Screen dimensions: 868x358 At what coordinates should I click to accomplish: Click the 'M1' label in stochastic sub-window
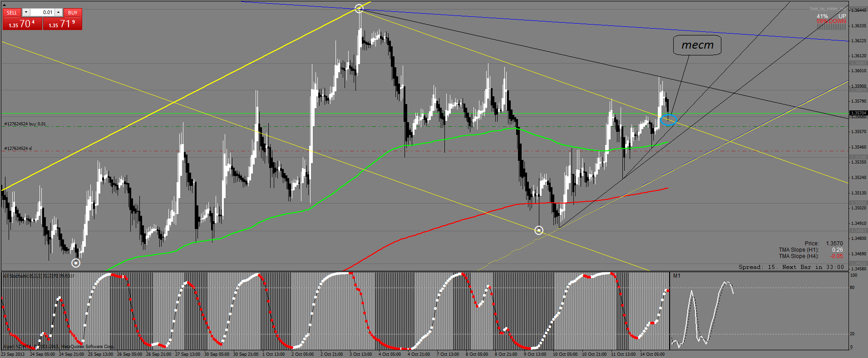676,276
